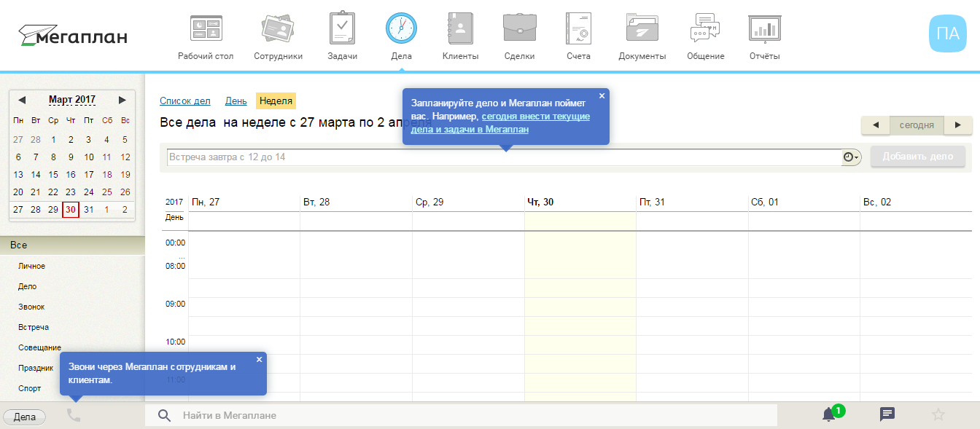980x429 pixels.
Task: Open the Счета section
Action: pos(578,37)
